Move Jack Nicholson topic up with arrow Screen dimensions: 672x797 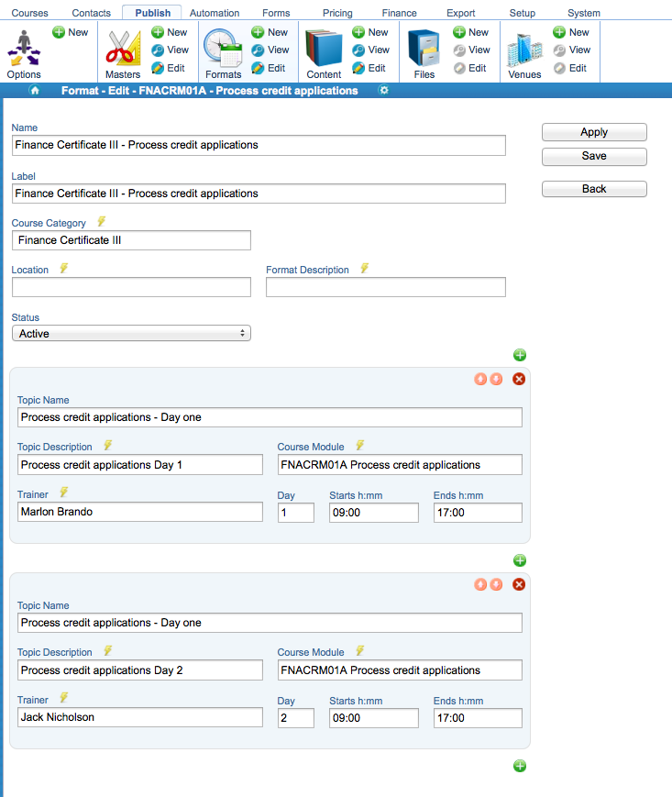click(480, 584)
